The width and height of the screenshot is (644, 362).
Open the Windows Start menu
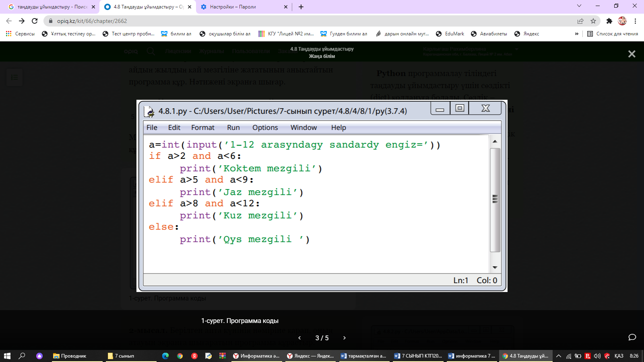click(7, 356)
